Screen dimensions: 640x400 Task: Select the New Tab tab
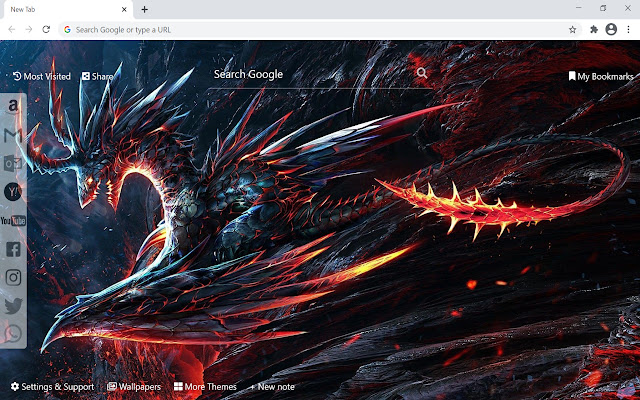point(67,10)
